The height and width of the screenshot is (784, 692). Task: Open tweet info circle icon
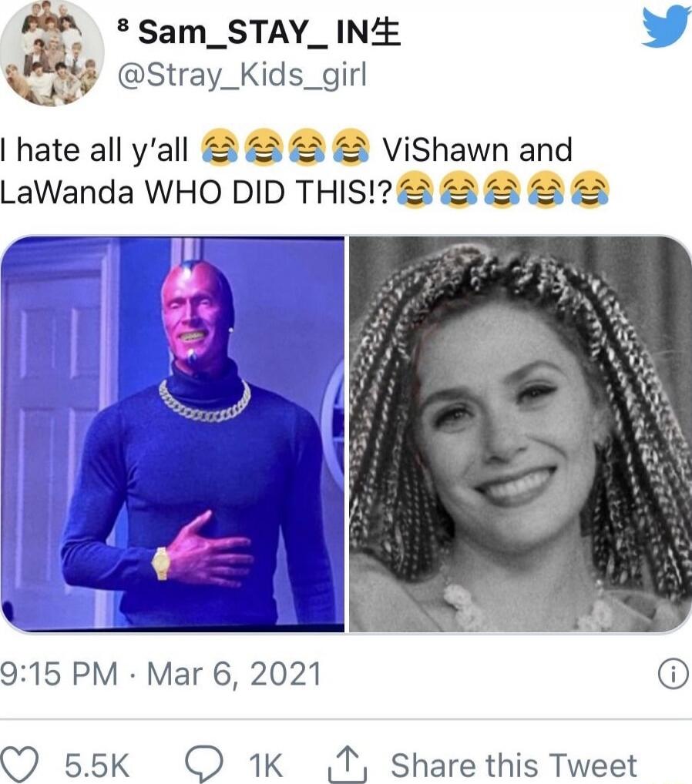[x=674, y=675]
